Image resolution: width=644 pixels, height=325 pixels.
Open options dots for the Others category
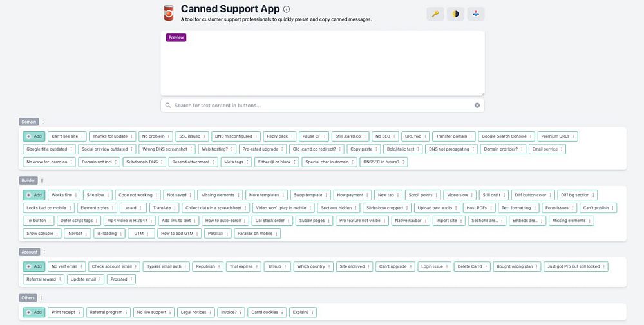[41, 298]
